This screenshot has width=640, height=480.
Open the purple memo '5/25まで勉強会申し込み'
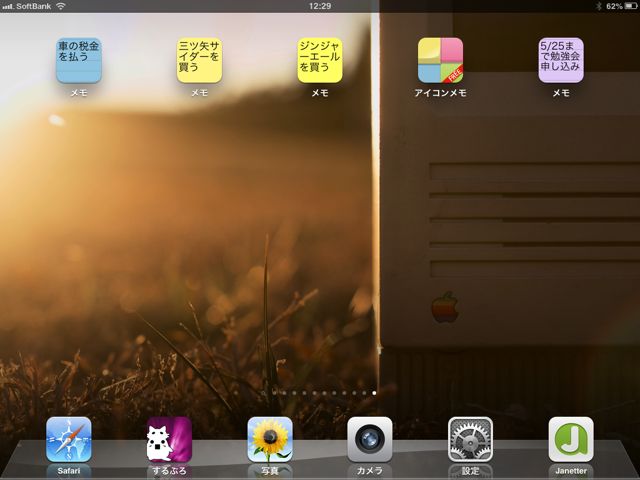coord(561,60)
